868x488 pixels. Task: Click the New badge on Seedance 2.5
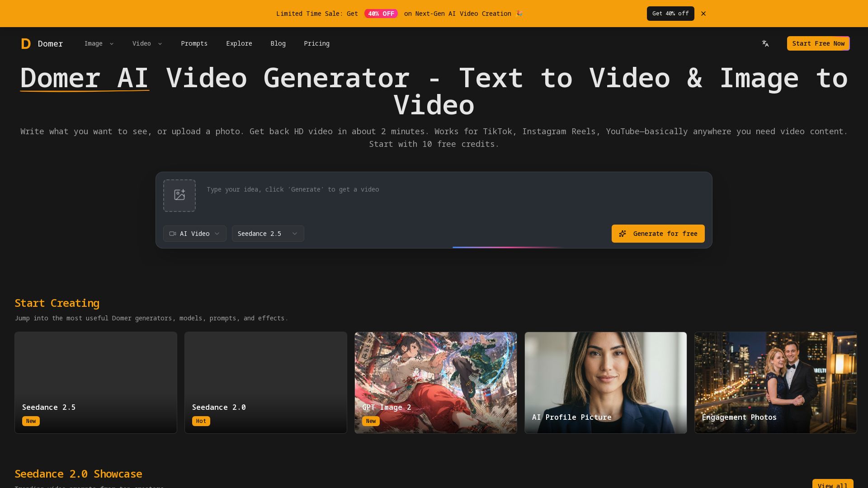[x=31, y=421]
